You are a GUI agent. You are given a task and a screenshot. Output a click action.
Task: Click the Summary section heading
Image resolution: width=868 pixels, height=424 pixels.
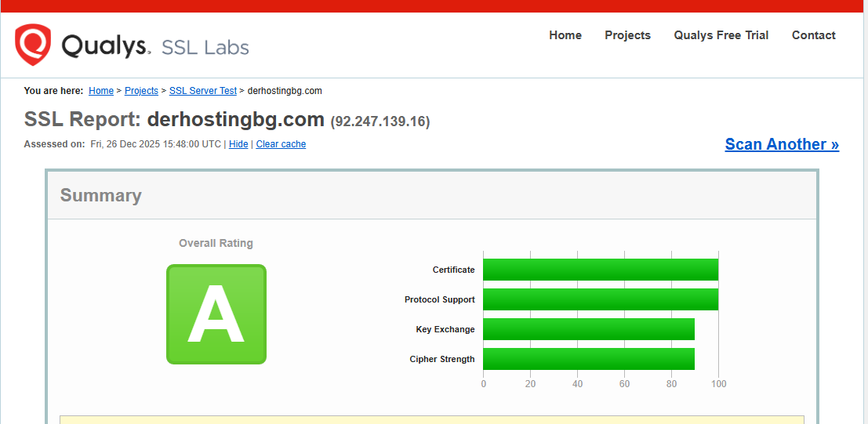tap(101, 196)
